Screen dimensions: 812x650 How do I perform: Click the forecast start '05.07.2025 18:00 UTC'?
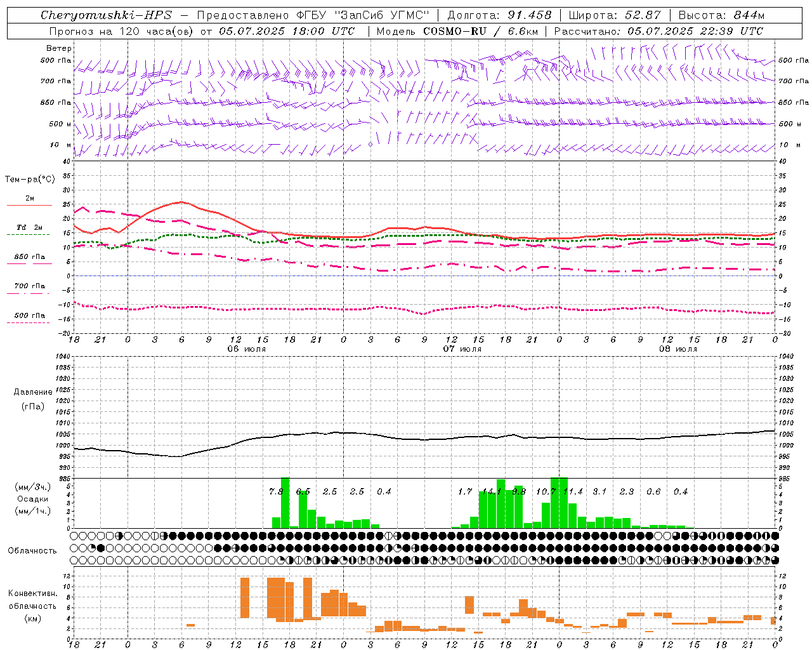click(x=287, y=31)
